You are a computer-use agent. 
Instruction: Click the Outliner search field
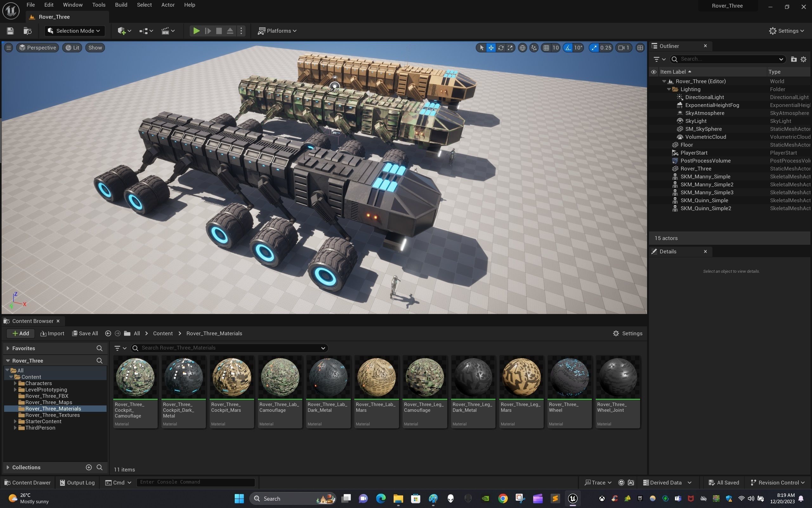click(x=727, y=59)
